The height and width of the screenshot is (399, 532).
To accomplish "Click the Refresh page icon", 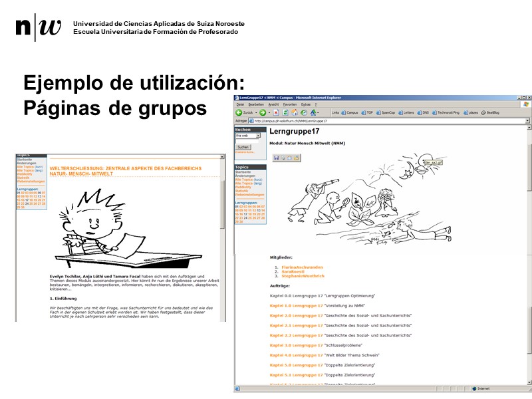I will pos(285,112).
